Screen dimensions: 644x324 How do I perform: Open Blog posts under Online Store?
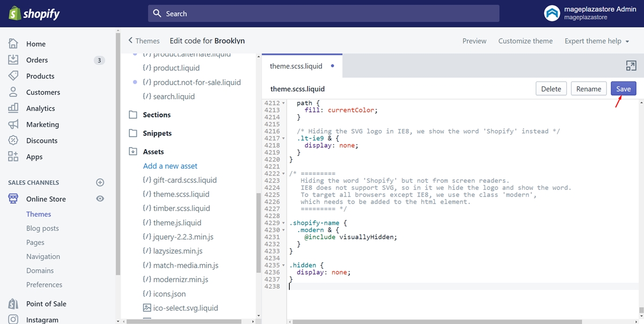coord(42,228)
